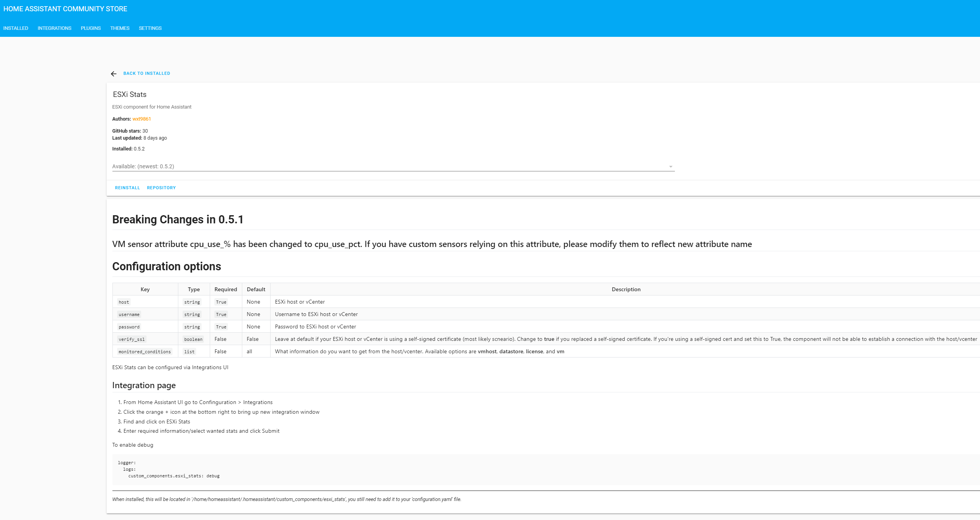Select the ESXi Stats heading
The height and width of the screenshot is (520, 980).
129,94
